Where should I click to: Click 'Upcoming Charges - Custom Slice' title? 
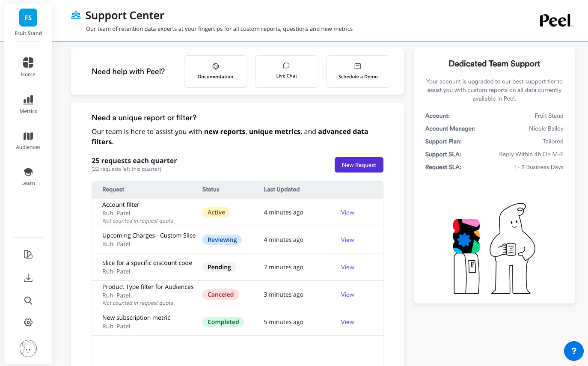(x=149, y=235)
